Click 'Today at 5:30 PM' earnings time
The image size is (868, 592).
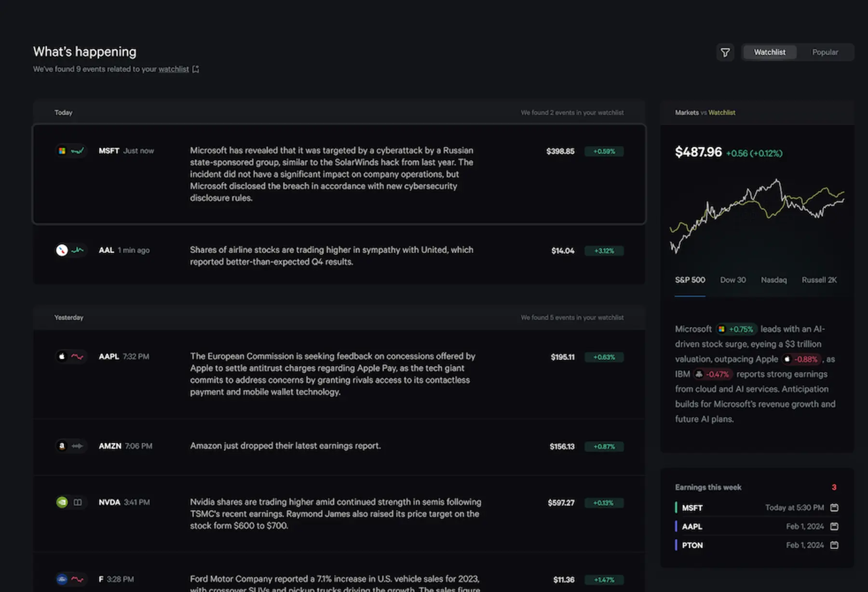coord(795,508)
